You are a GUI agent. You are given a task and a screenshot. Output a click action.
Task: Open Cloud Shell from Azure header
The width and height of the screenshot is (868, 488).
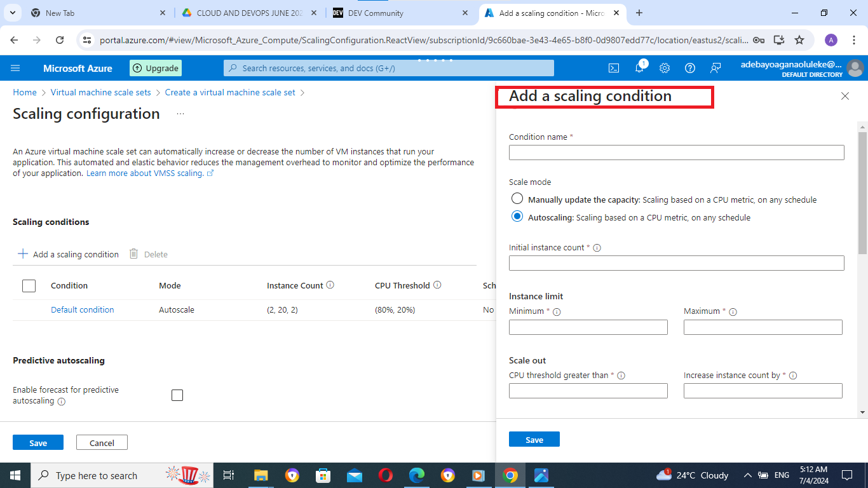(614, 68)
